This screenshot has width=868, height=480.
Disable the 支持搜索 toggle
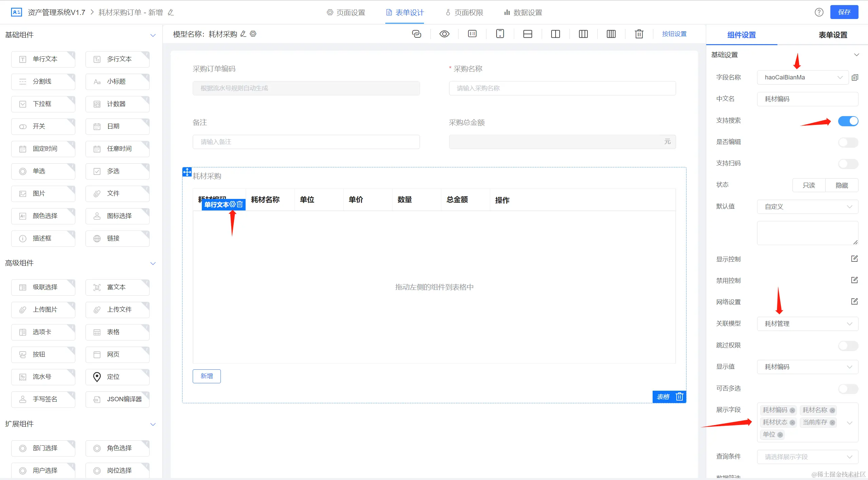[x=848, y=121]
